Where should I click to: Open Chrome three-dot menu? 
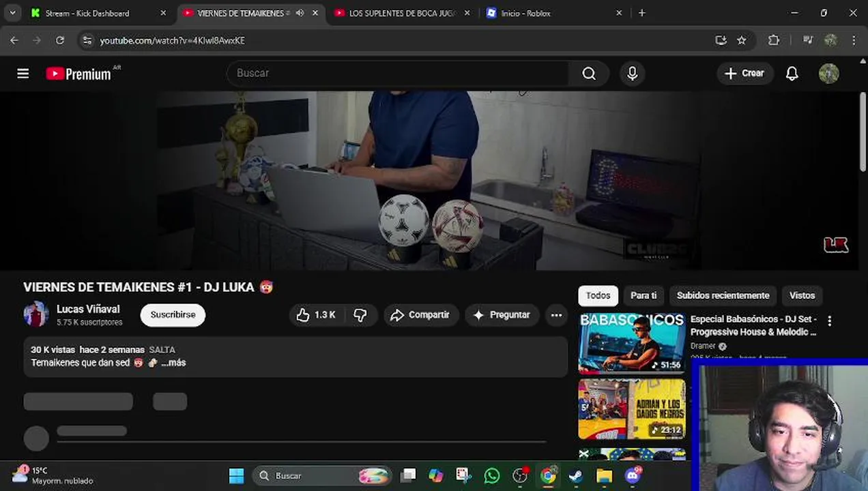click(854, 40)
